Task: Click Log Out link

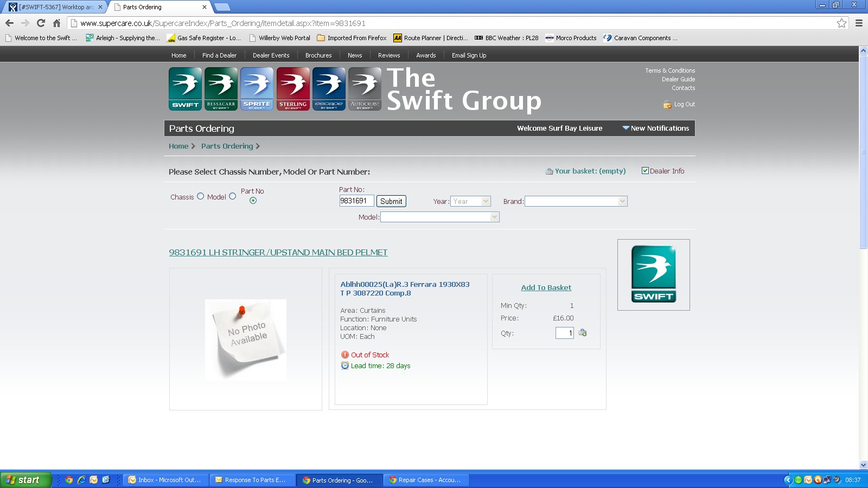Action: tap(684, 104)
